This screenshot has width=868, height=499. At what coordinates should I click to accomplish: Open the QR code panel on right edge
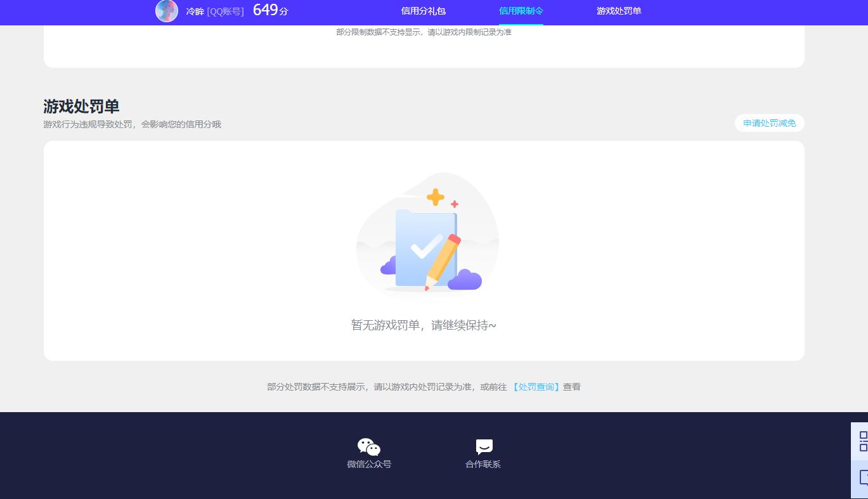860,439
